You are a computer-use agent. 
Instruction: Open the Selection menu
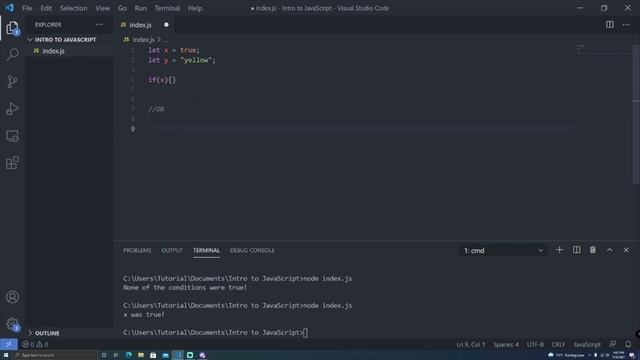tap(73, 8)
